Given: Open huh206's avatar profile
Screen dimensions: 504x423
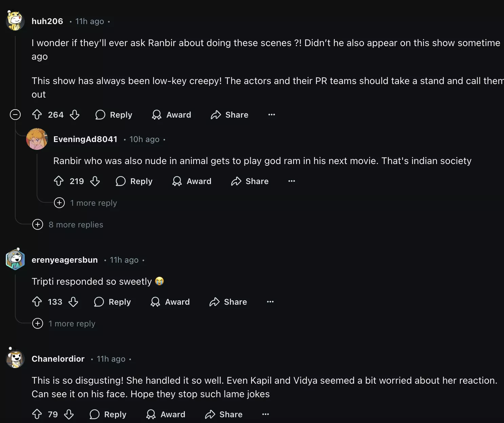Looking at the screenshot, I should (15, 21).
